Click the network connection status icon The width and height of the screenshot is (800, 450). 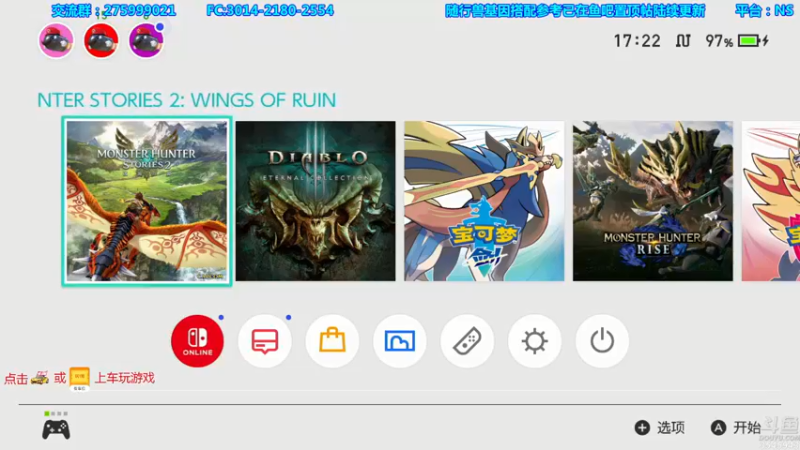coord(683,41)
